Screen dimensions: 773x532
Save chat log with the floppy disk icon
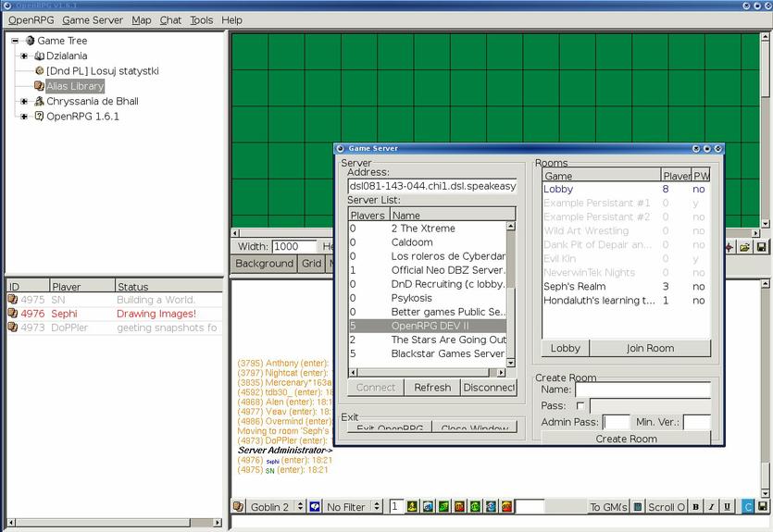(763, 506)
